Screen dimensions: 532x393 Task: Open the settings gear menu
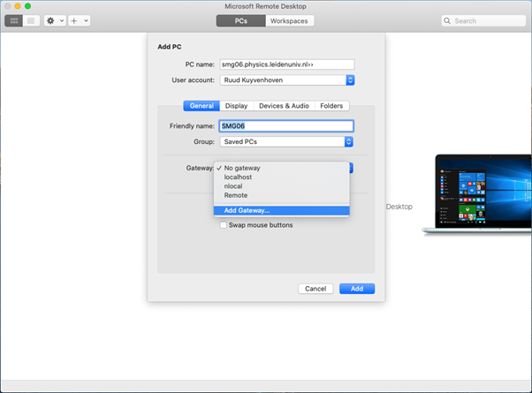click(x=51, y=20)
